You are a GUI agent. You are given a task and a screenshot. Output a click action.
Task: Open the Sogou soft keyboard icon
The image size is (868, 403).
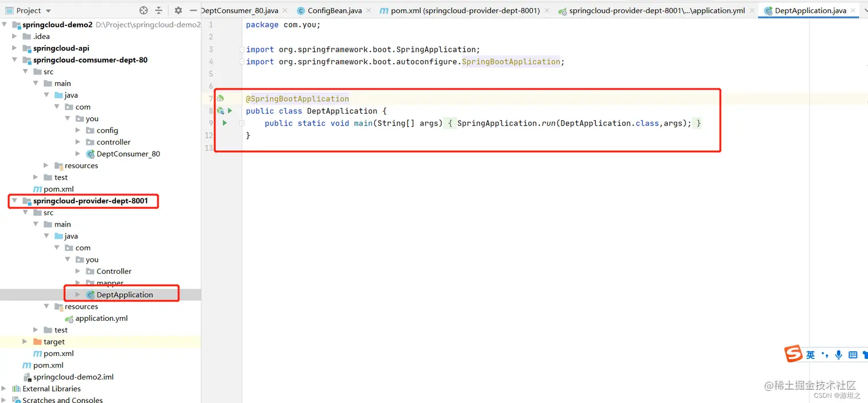(x=853, y=355)
